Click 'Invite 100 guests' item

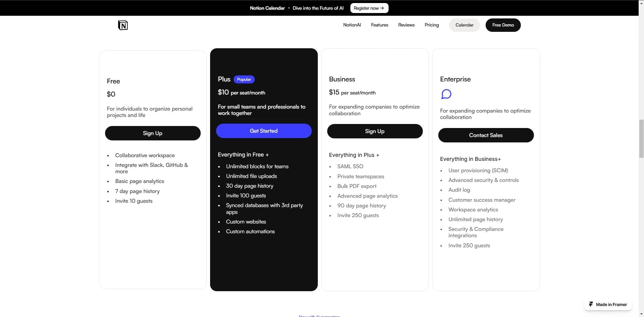click(x=246, y=195)
